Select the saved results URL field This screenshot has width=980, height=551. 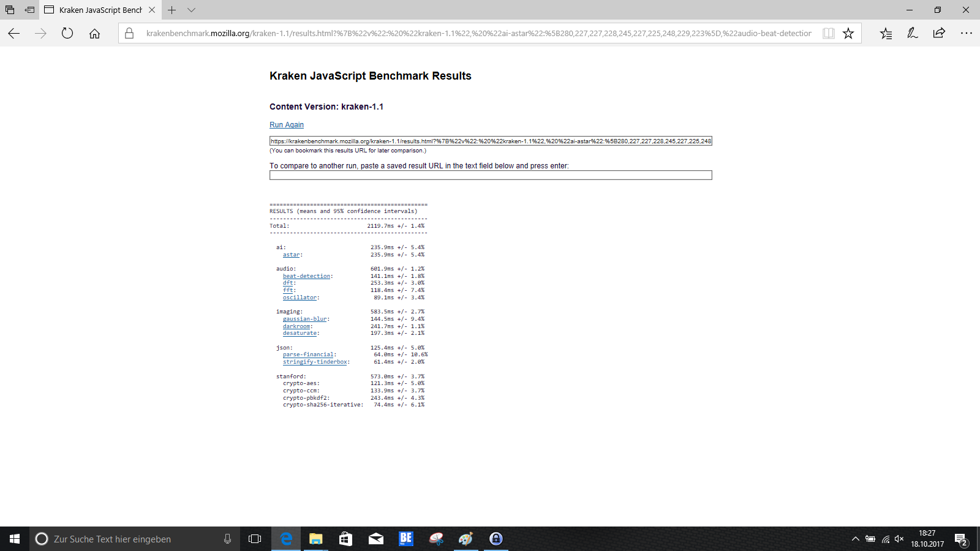point(491,141)
